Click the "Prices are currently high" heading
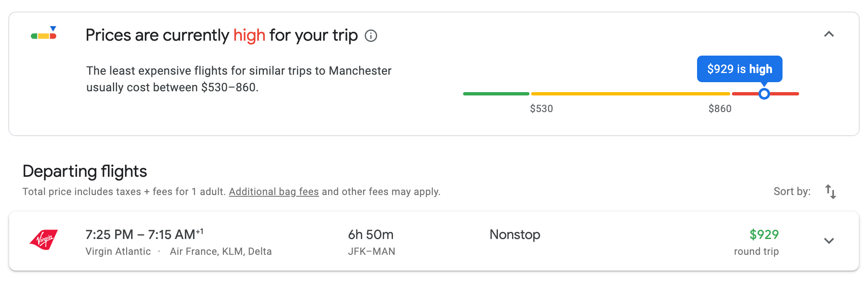868x283 pixels. (x=222, y=35)
